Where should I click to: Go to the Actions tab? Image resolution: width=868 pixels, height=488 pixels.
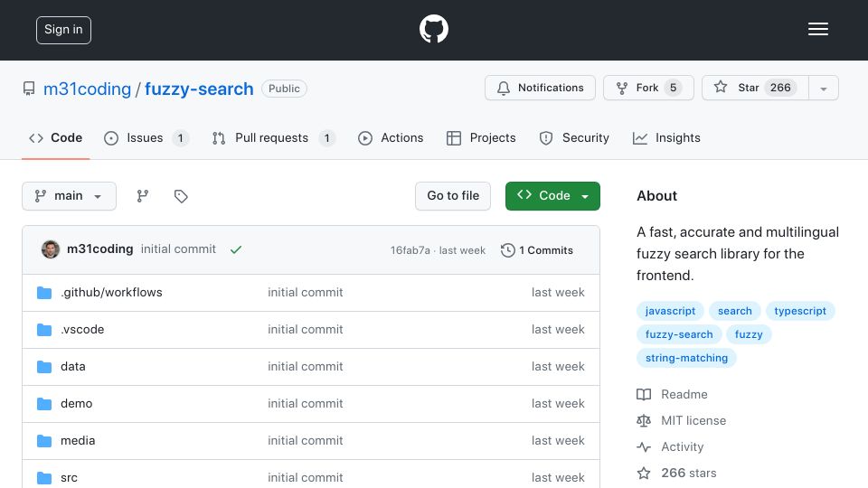pos(391,138)
